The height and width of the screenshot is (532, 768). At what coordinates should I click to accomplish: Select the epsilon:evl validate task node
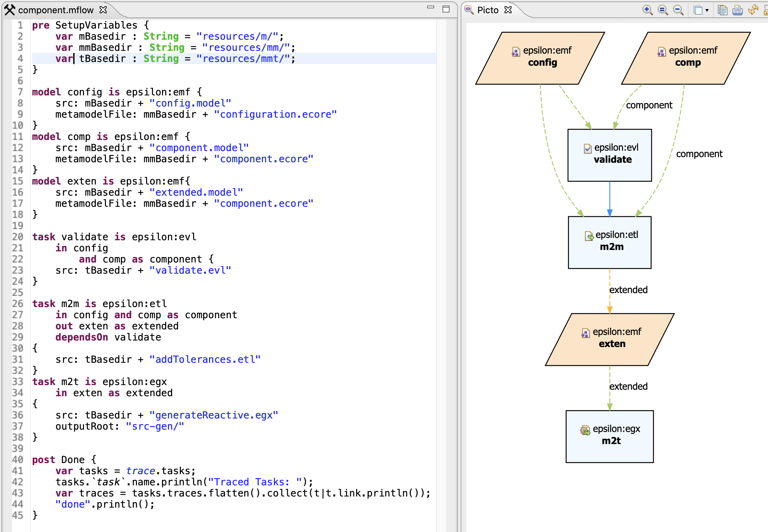coord(610,155)
